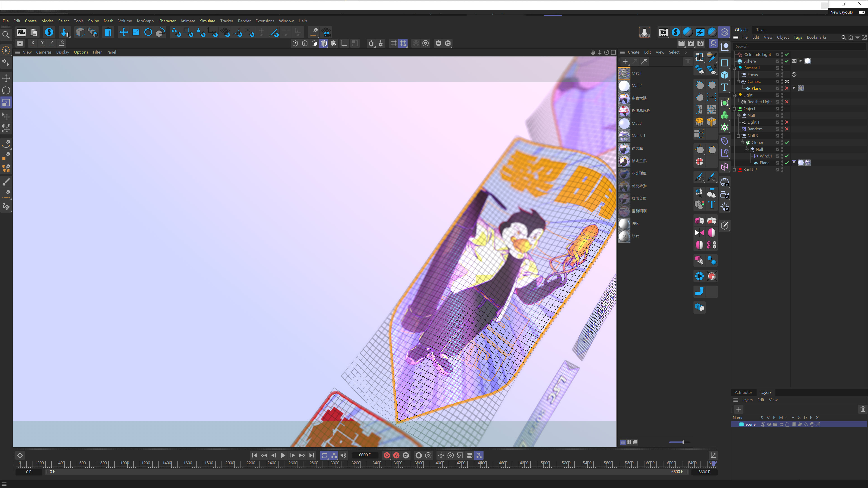Screen dimensions: 868x488
Task: Toggle the New Layouts switch
Action: (862, 12)
